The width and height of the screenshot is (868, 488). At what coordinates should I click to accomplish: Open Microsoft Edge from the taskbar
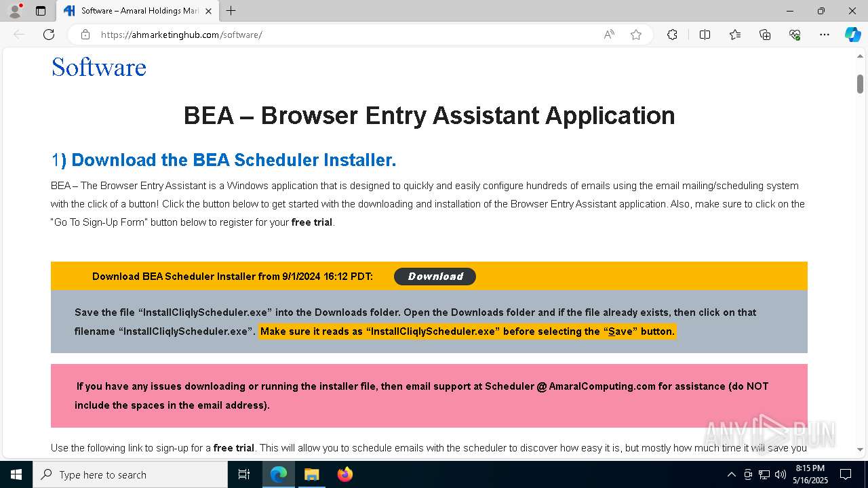click(x=279, y=474)
